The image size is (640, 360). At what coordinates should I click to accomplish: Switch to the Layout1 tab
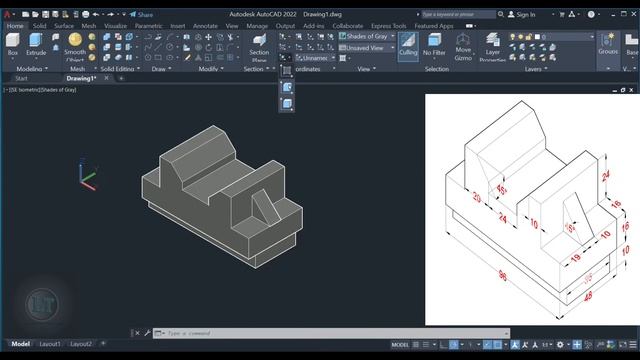(50, 344)
